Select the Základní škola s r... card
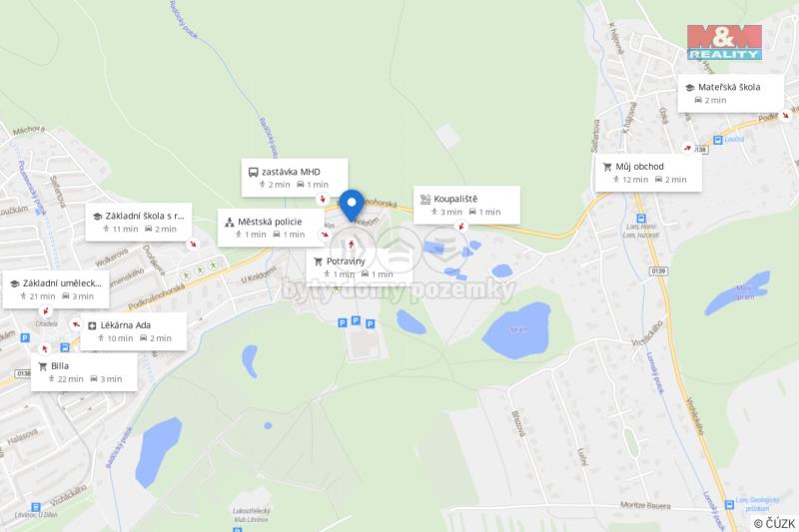The width and height of the screenshot is (799, 532). (x=139, y=222)
